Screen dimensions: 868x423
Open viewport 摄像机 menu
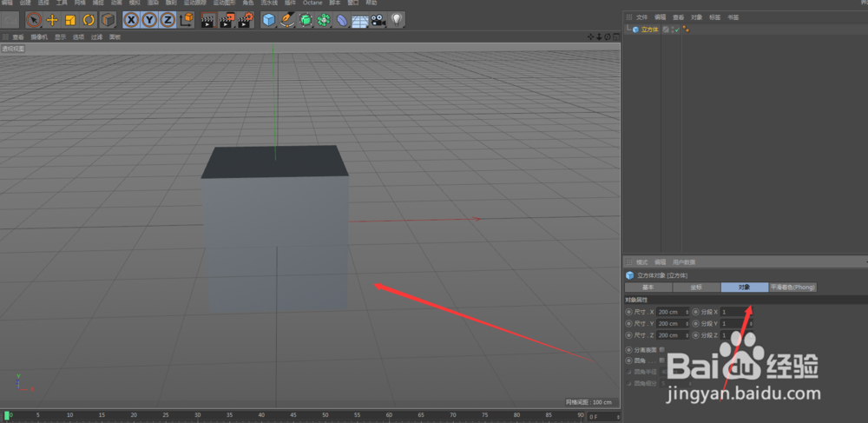point(39,37)
